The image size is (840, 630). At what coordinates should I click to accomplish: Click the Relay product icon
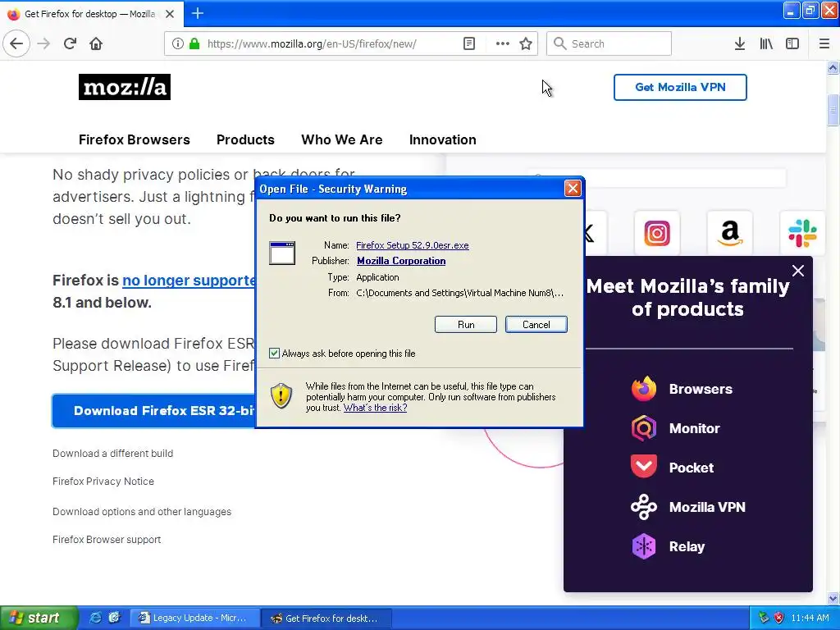pyautogui.click(x=644, y=546)
